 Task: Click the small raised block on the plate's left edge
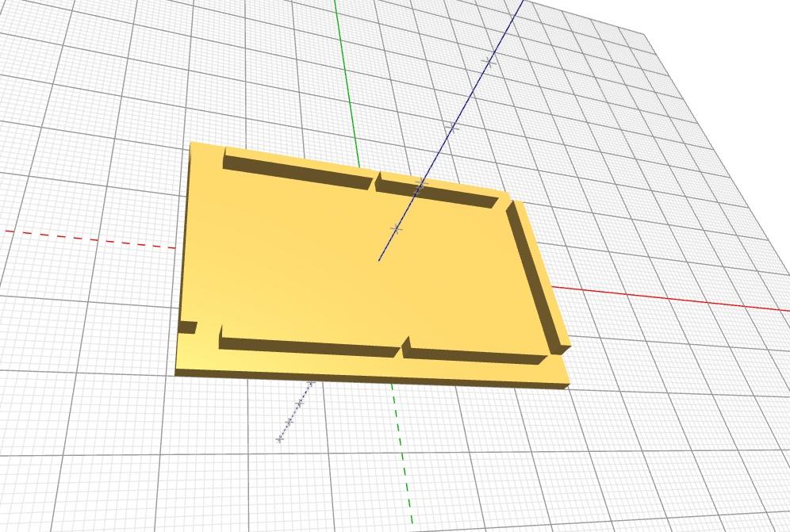click(x=188, y=327)
